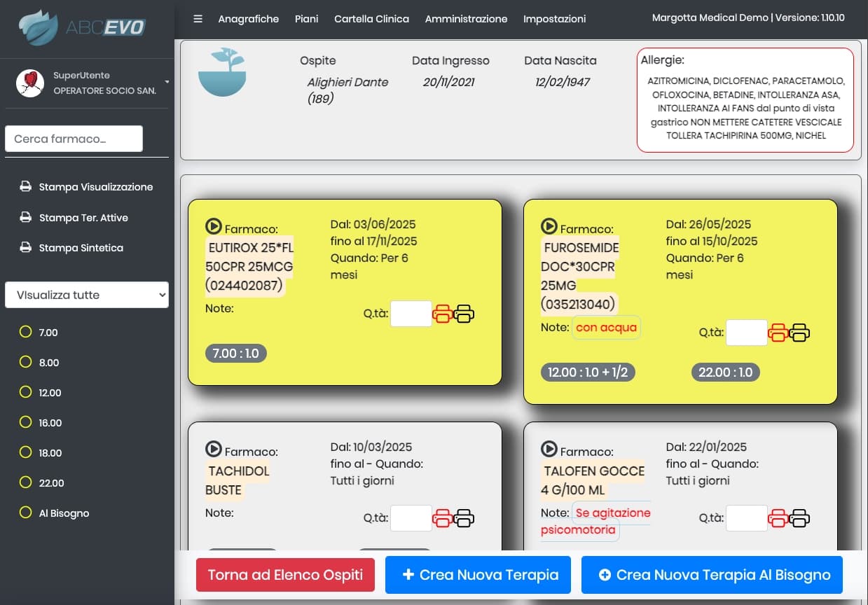Screen dimensions: 868x605
Task: Click the play icon next to EUTIROX Farmaco
Action: click(x=213, y=226)
